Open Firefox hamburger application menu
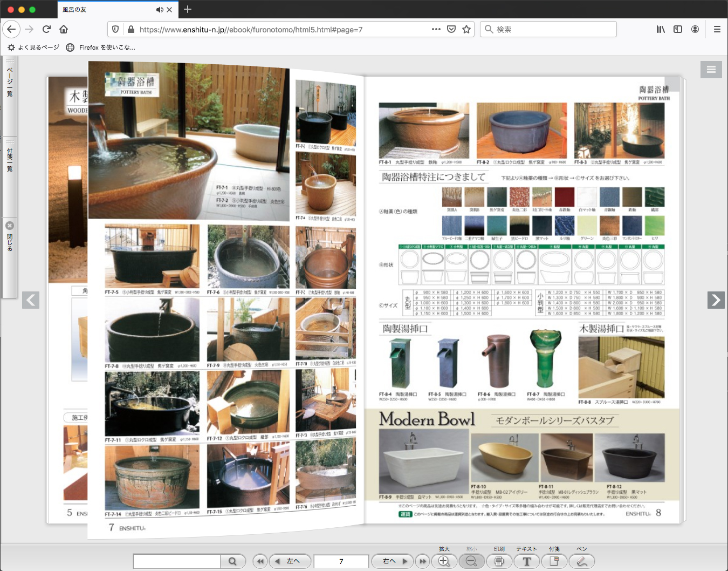The image size is (728, 571). pos(717,29)
